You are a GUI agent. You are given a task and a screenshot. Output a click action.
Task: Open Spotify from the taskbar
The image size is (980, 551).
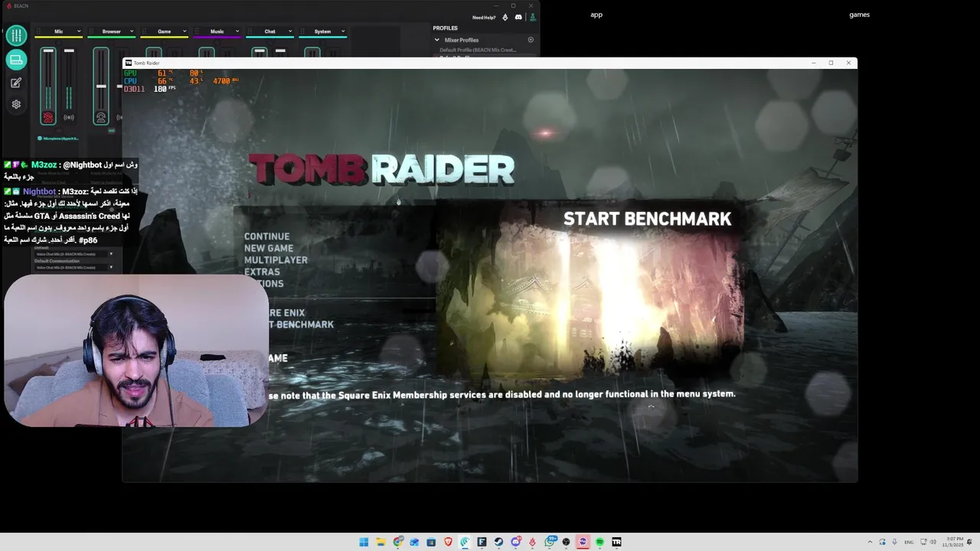[599, 542]
